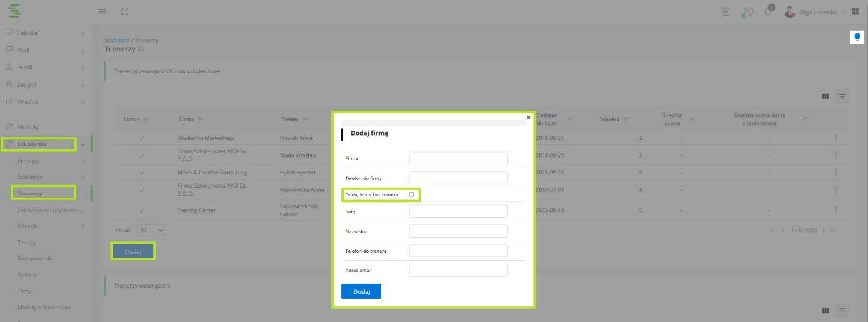Open the Pokaż rows-per-page dropdown

pos(151,230)
